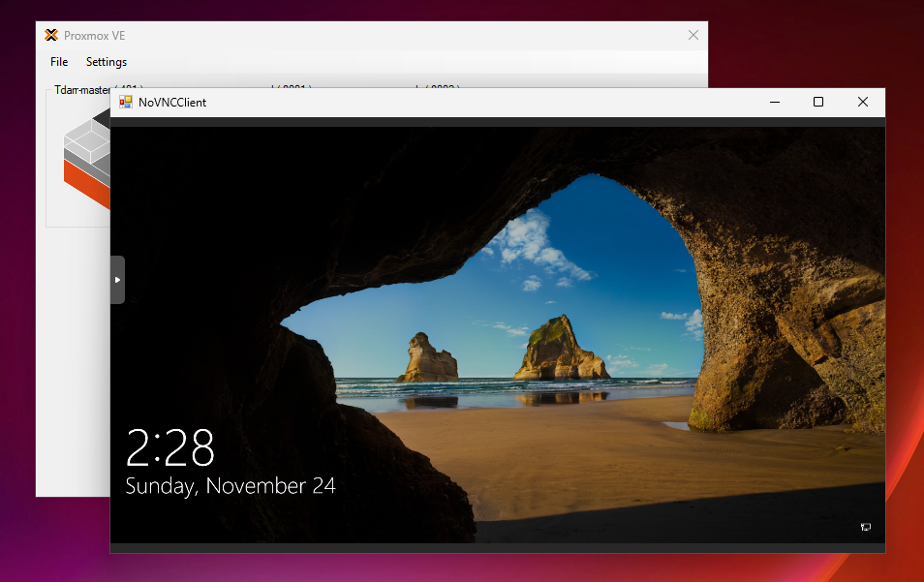This screenshot has width=924, height=582.
Task: Click the Proxmox VE logo icon in title bar
Action: pos(51,35)
